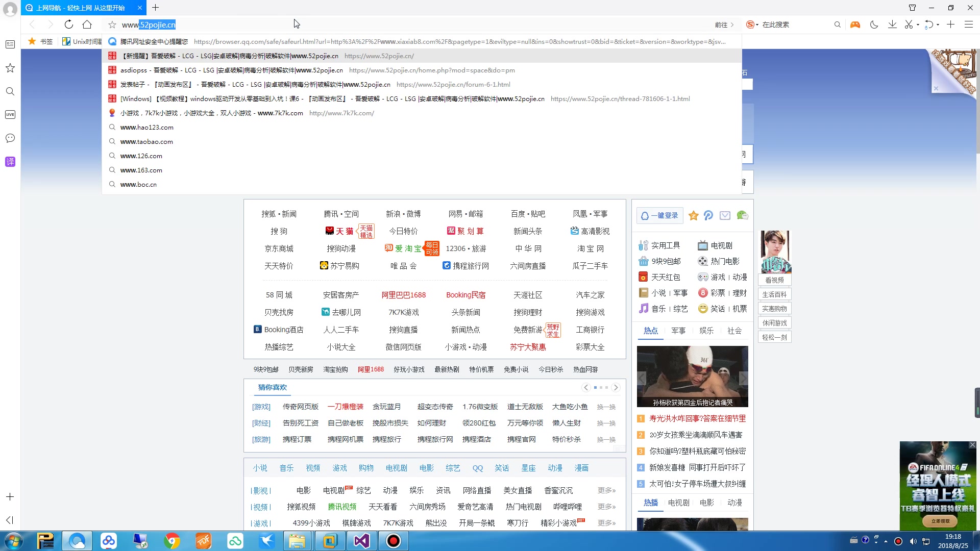Screen dimensions: 980x551
Task: Click the Windows Start button
Action: 14,541
